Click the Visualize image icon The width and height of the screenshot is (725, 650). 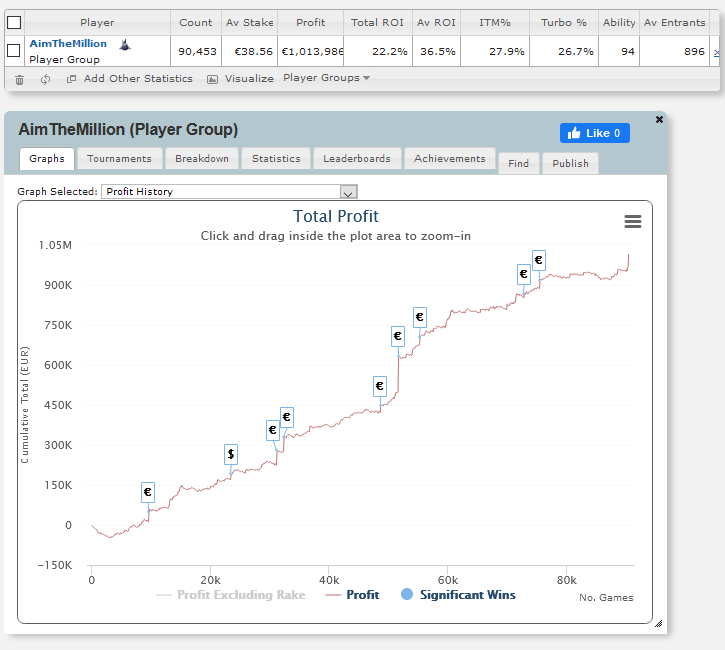pyautogui.click(x=212, y=80)
